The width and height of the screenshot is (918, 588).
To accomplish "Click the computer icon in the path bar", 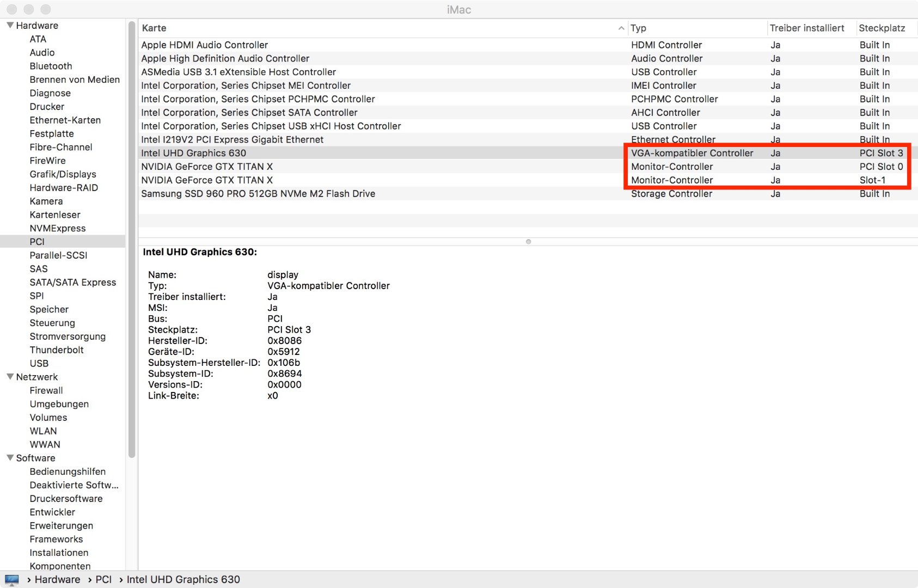I will [x=11, y=579].
